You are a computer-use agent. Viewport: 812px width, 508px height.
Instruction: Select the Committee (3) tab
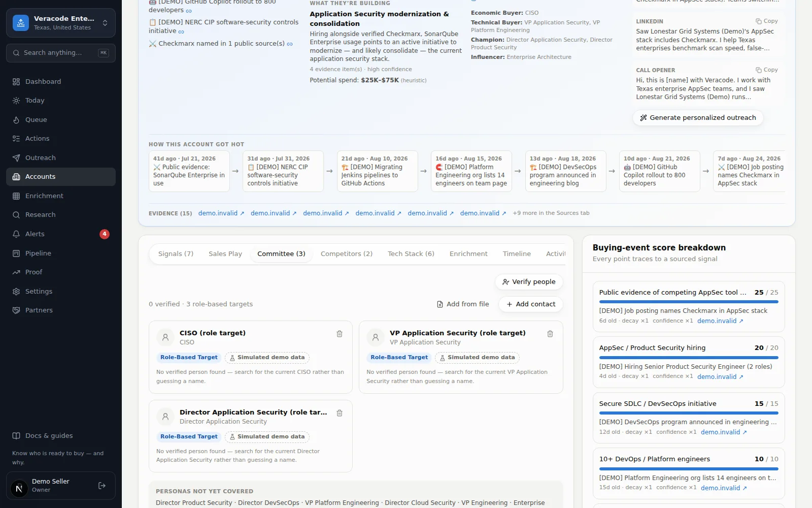pos(281,254)
